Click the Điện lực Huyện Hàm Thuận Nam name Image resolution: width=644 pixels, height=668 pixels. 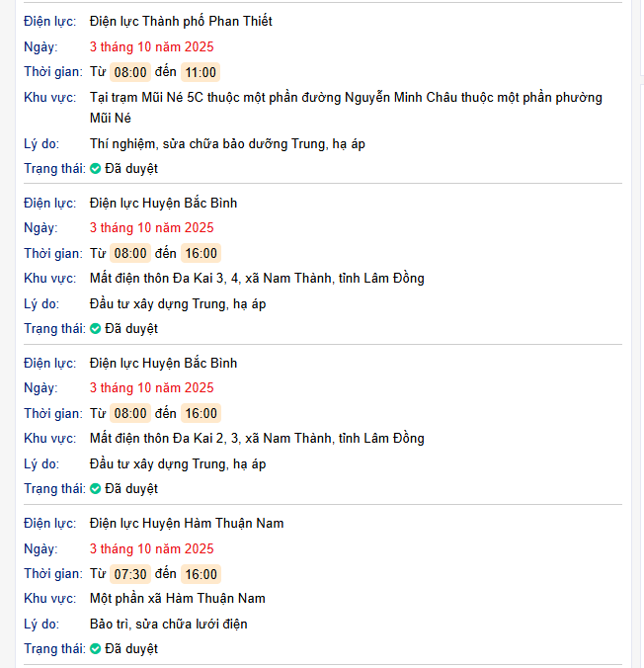tap(187, 523)
